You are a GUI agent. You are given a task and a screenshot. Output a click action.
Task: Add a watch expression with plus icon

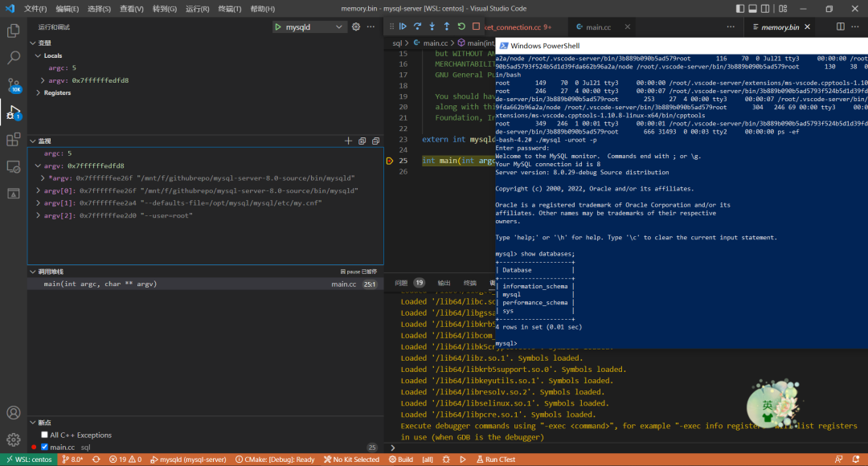click(348, 141)
